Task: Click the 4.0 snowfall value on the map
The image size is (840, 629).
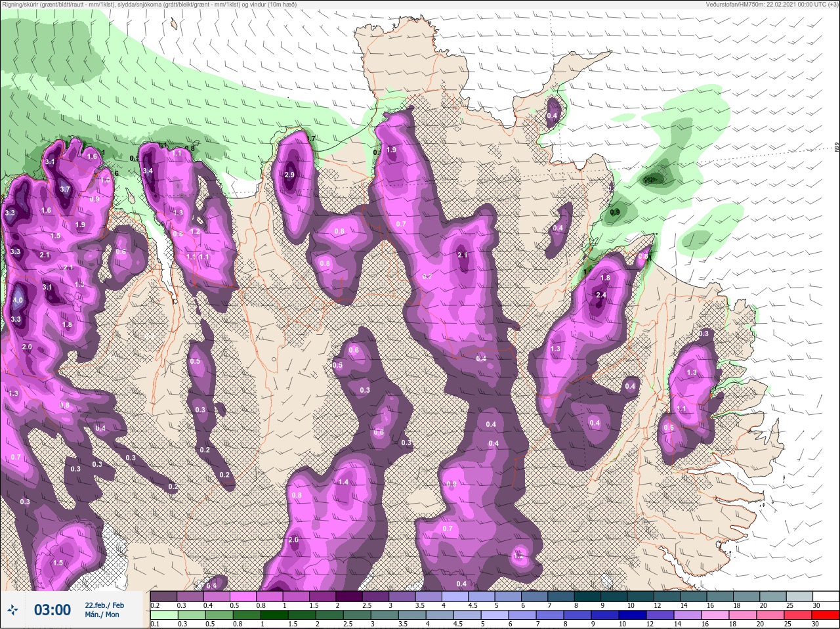Action: pyautogui.click(x=18, y=301)
